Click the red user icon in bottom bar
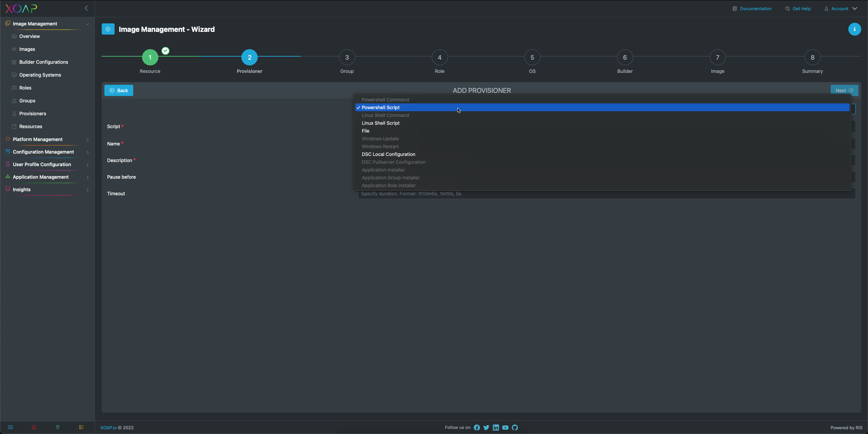This screenshot has width=868, height=434. click(x=34, y=427)
